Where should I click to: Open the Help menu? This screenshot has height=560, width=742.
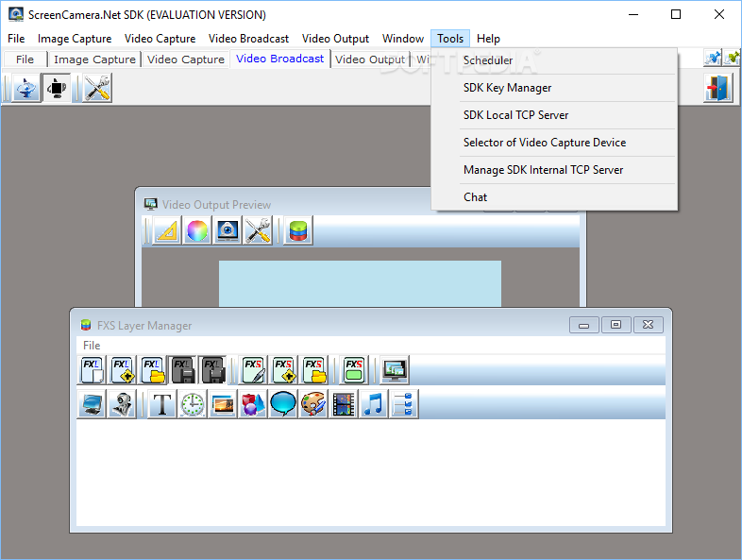click(488, 39)
